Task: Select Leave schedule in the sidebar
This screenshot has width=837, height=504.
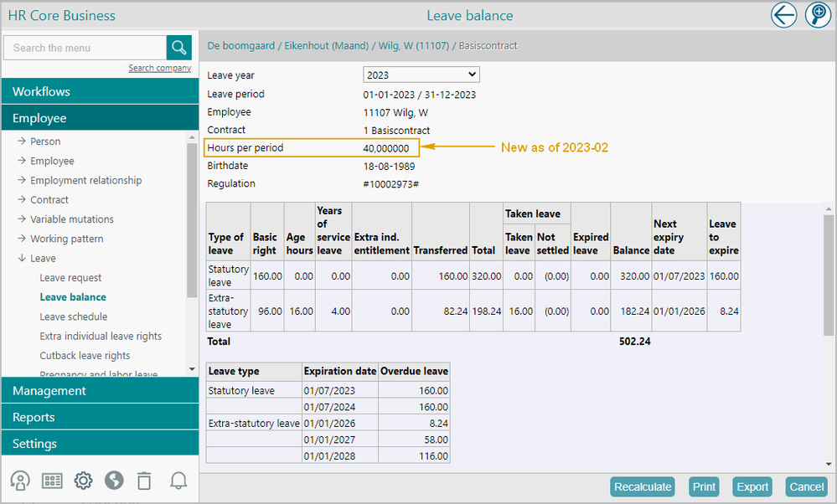Action: click(74, 316)
